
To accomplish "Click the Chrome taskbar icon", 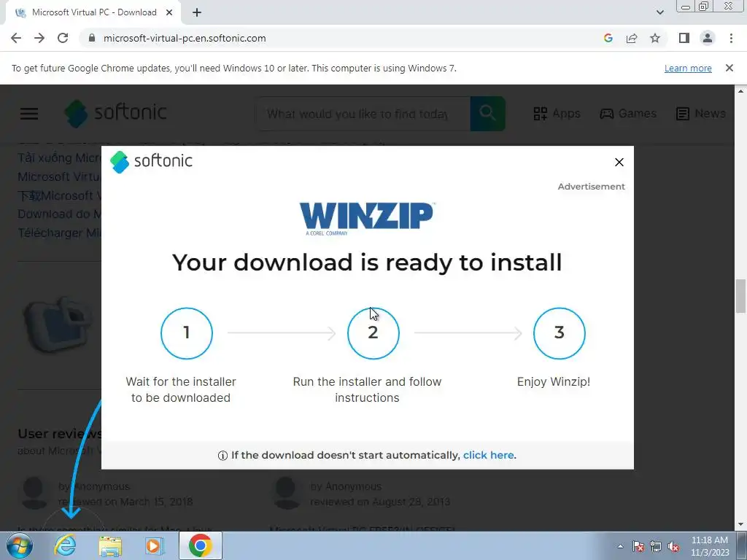I will click(x=200, y=545).
